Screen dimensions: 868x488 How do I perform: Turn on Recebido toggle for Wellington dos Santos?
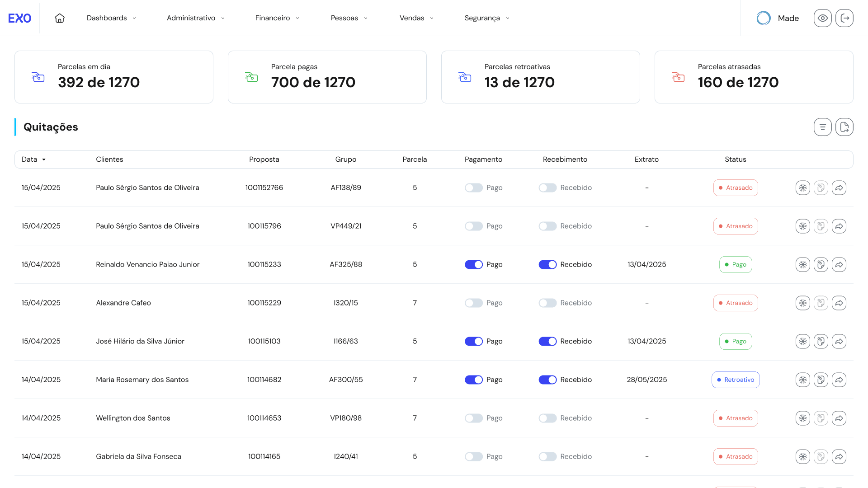click(547, 418)
